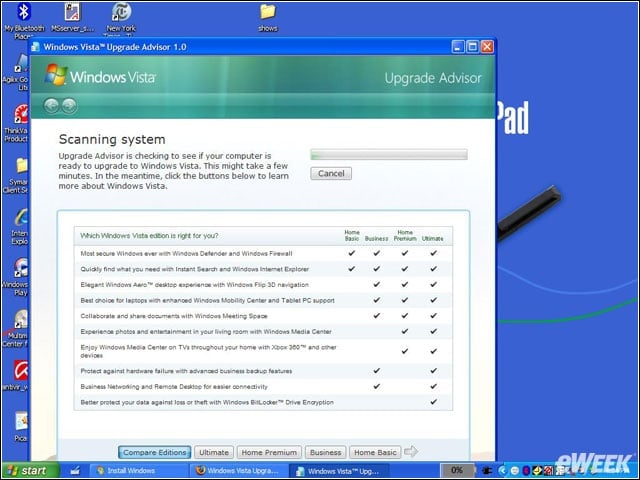Open the Windows Media Player desktop icon

tap(17, 277)
